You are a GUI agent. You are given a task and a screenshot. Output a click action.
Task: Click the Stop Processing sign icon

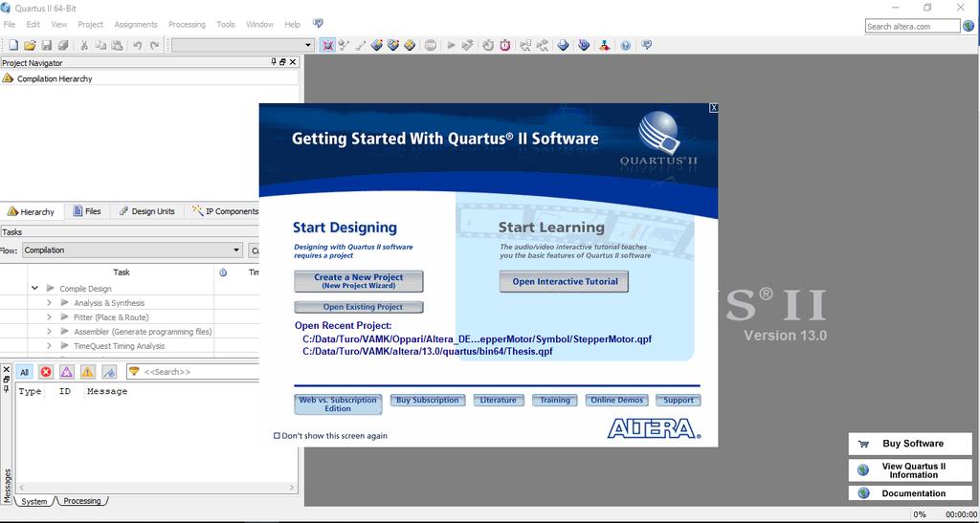click(430, 45)
